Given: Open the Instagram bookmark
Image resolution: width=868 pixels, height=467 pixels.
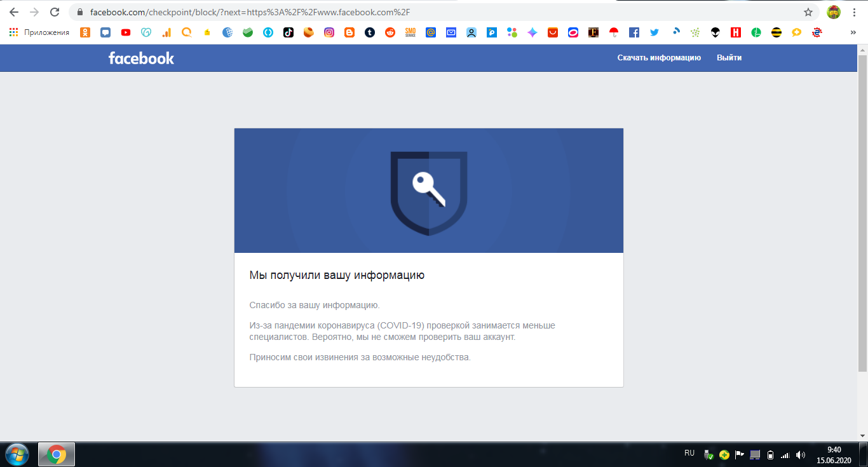Looking at the screenshot, I should (329, 32).
